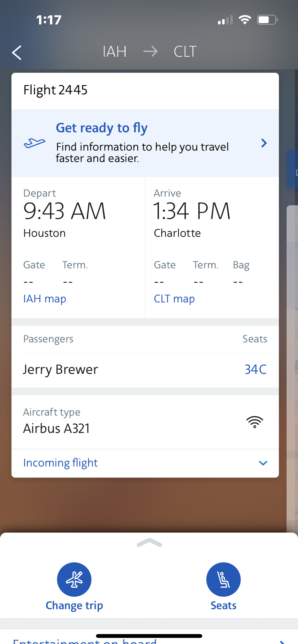Tap the Seats label
The height and width of the screenshot is (644, 298).
223,605
